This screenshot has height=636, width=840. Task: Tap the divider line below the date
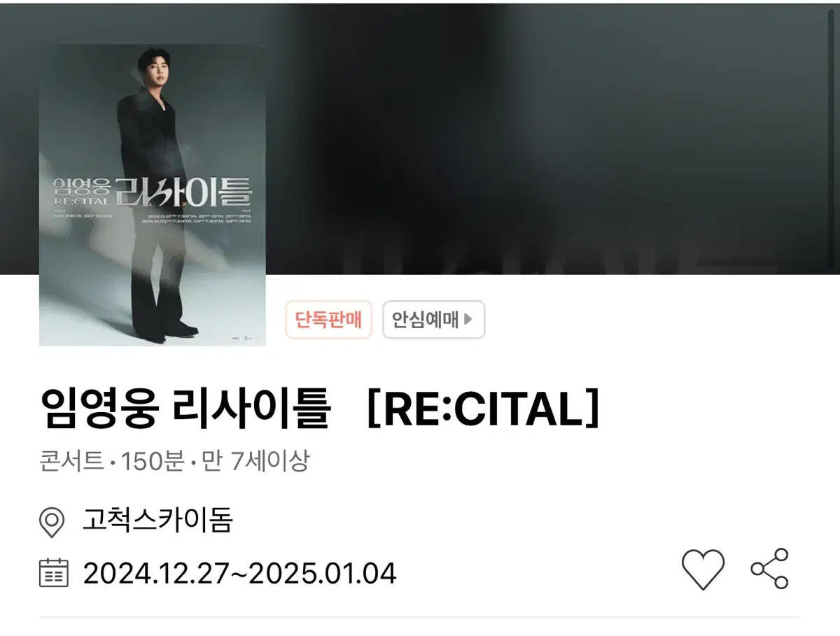(x=420, y=617)
